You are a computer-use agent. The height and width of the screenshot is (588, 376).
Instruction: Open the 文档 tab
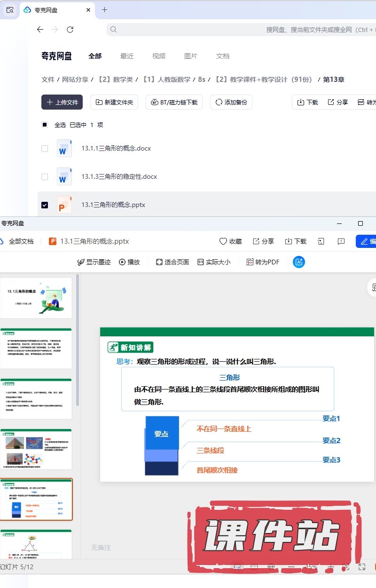pos(223,56)
